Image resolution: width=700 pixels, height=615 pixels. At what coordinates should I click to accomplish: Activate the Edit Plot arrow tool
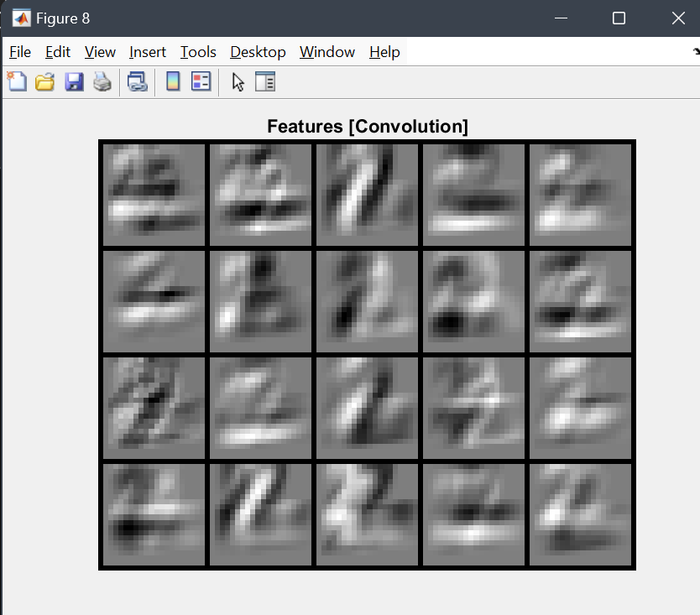238,82
